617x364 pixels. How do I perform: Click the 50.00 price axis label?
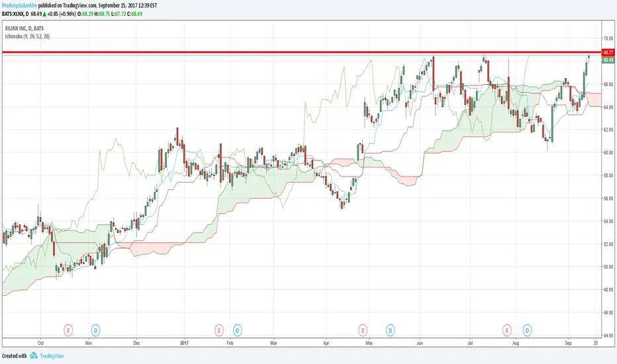pos(608,267)
